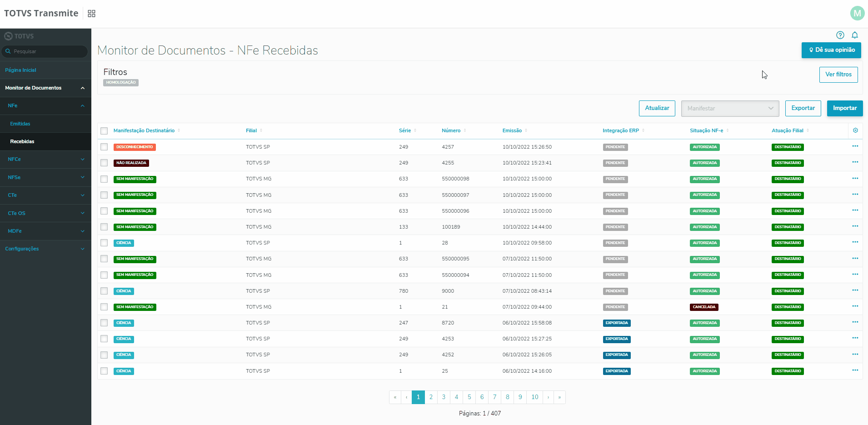This screenshot has height=425, width=868.
Task: Open row actions for Número 550000098
Action: tap(855, 178)
